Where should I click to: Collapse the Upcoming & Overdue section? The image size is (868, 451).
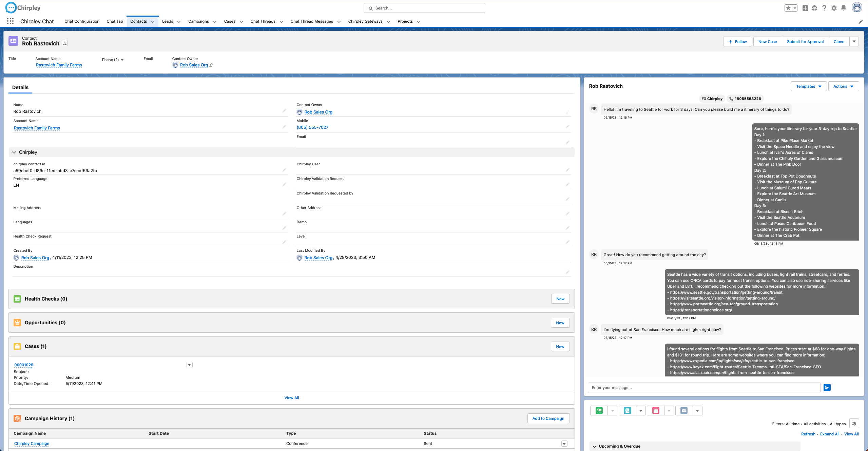coord(594,446)
